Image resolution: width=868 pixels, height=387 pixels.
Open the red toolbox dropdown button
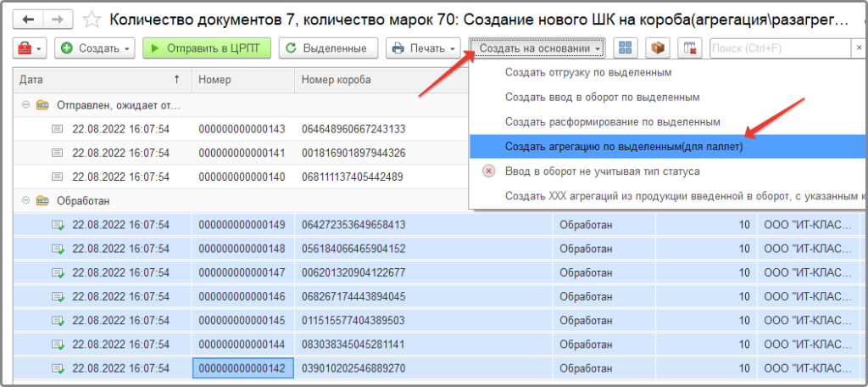click(x=30, y=48)
